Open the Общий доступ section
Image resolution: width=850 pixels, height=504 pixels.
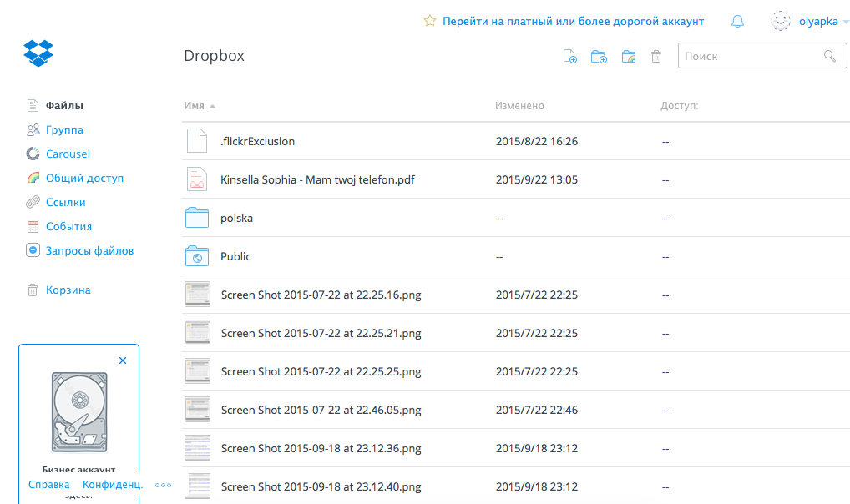coord(84,179)
